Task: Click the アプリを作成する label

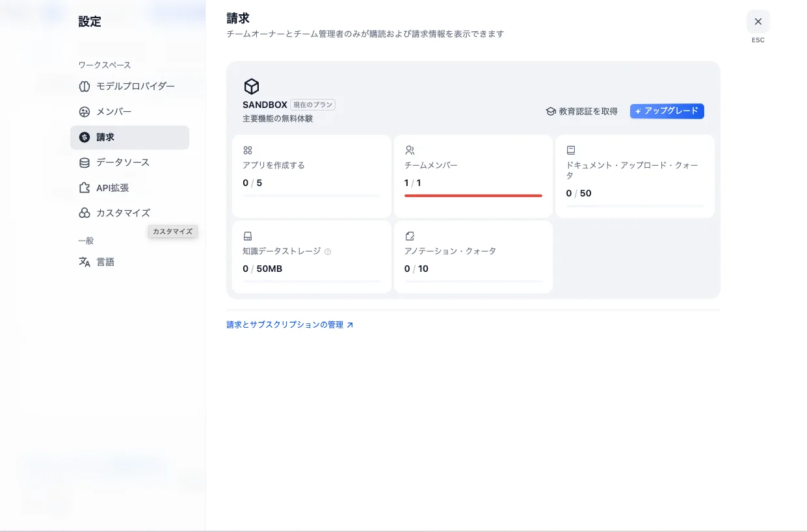Action: [274, 165]
